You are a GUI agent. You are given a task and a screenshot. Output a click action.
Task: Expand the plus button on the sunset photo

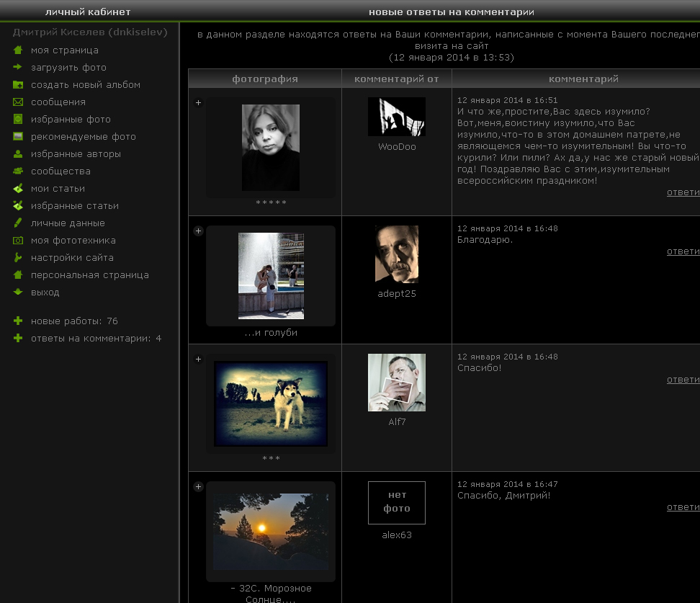pos(198,487)
